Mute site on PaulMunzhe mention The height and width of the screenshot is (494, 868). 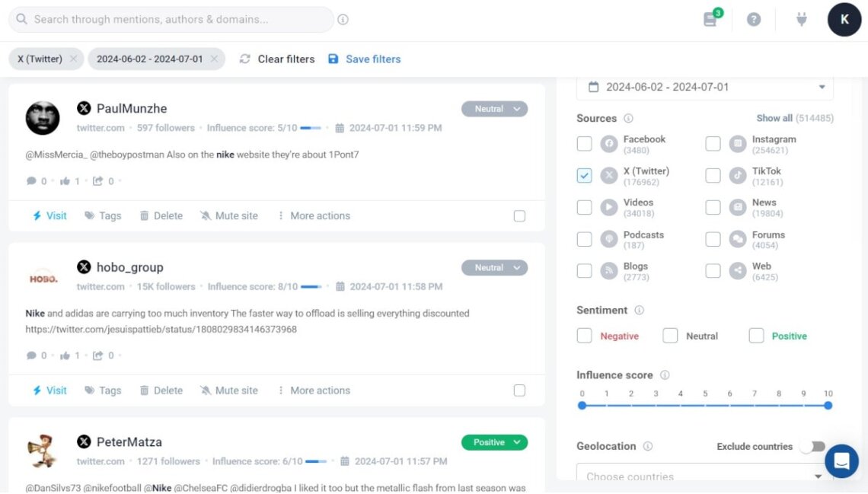[x=229, y=215]
